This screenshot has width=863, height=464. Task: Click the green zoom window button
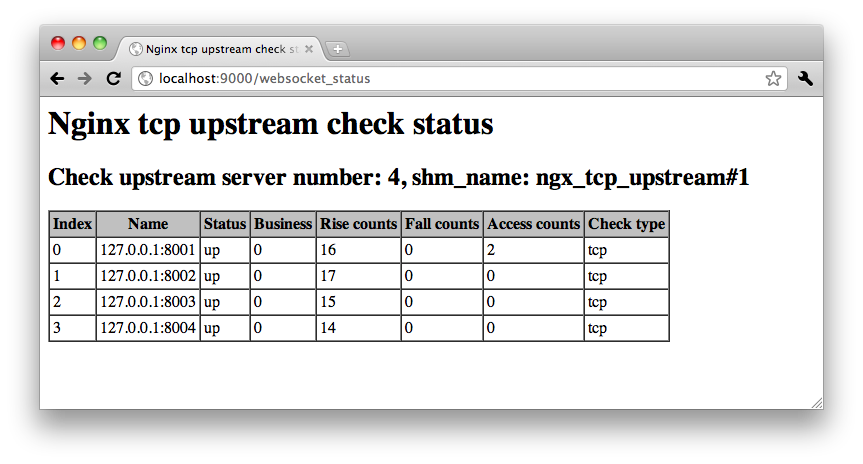[100, 43]
